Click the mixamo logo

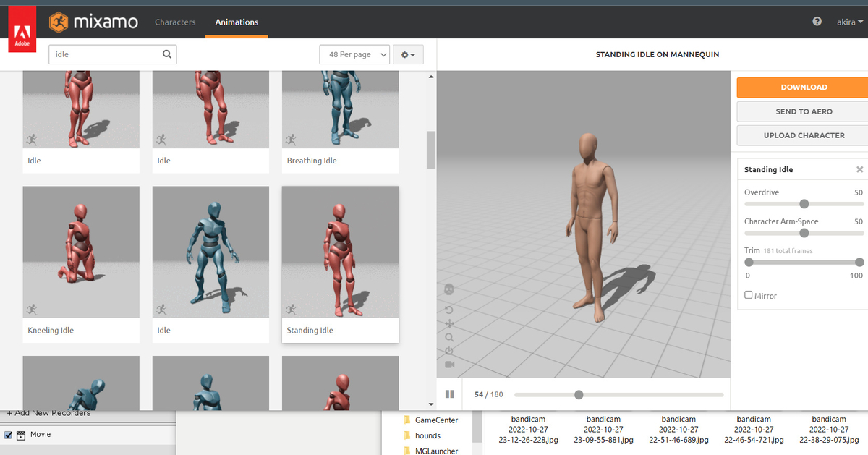click(93, 22)
